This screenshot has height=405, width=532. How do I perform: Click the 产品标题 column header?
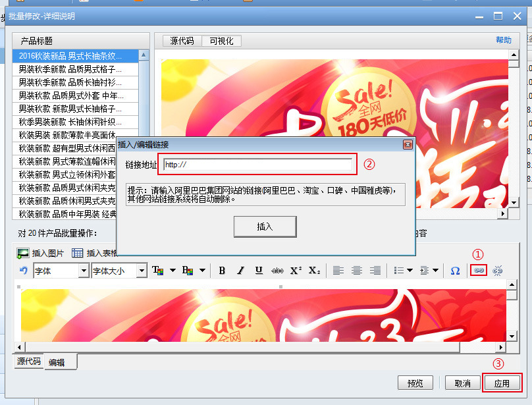81,41
